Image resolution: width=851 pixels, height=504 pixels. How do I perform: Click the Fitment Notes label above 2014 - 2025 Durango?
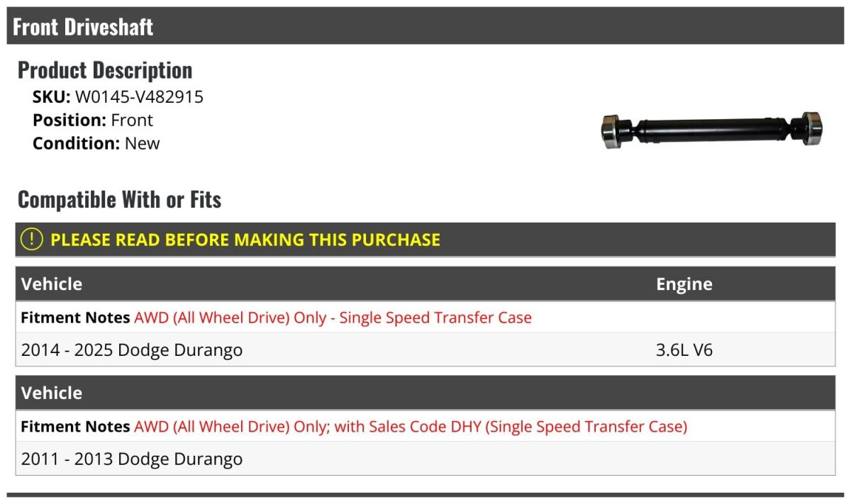coord(75,318)
